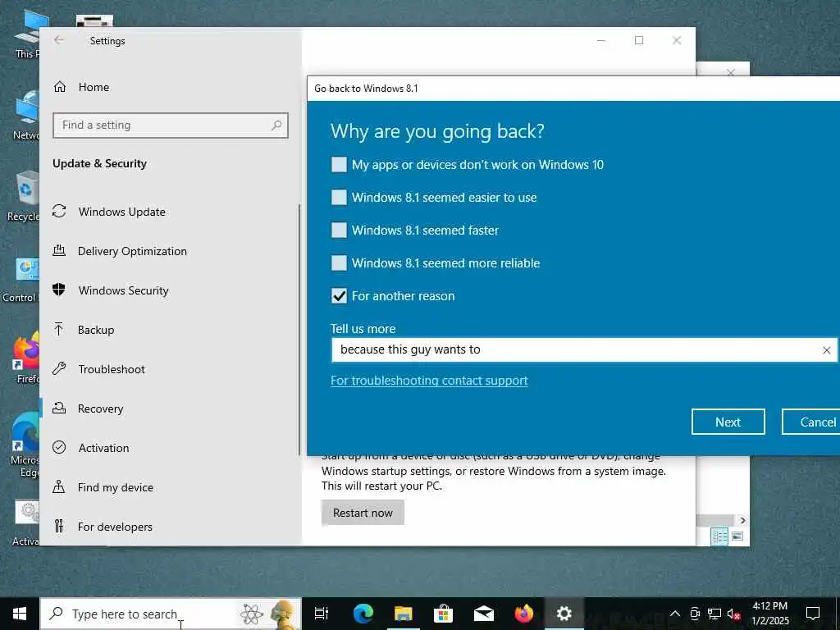Open Delivery Optimization page
The height and width of the screenshot is (630, 840).
(x=132, y=251)
